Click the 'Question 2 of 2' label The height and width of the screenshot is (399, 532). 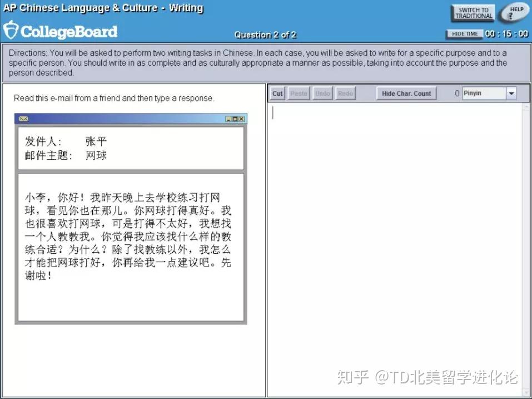pyautogui.click(x=265, y=35)
